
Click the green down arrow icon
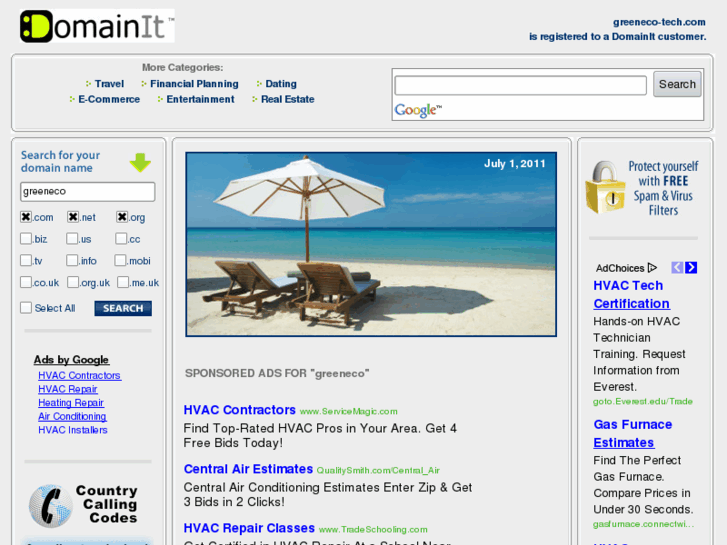point(140,162)
